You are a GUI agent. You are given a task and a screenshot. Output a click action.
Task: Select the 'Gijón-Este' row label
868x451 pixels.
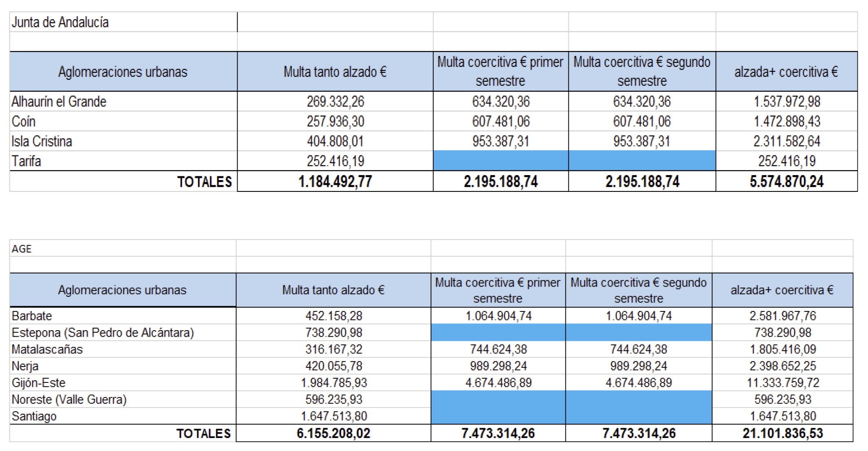(123, 383)
